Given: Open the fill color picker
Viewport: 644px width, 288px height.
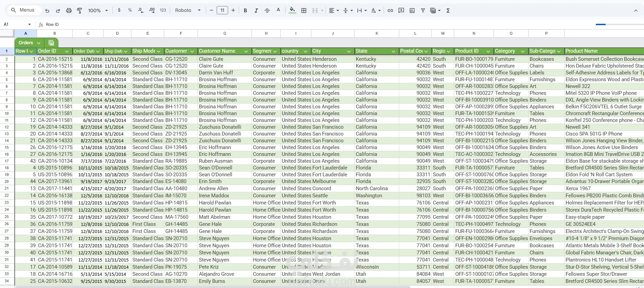Looking at the screenshot, I should point(292,10).
